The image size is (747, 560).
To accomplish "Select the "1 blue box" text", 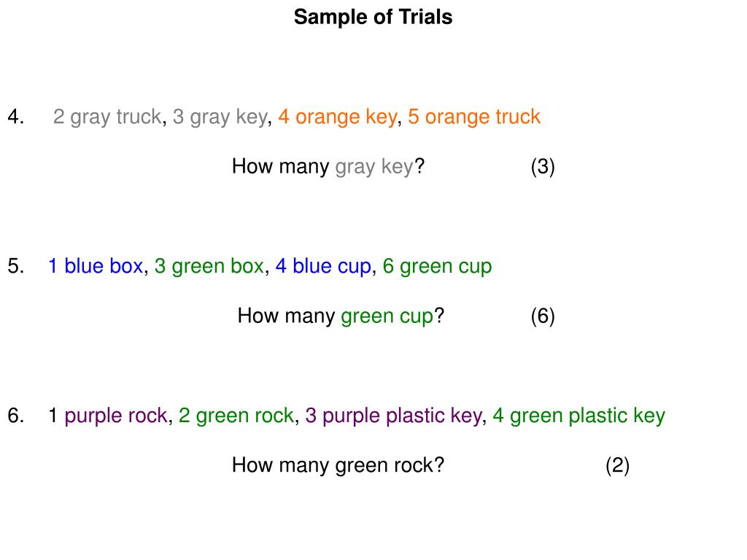I will (96, 266).
